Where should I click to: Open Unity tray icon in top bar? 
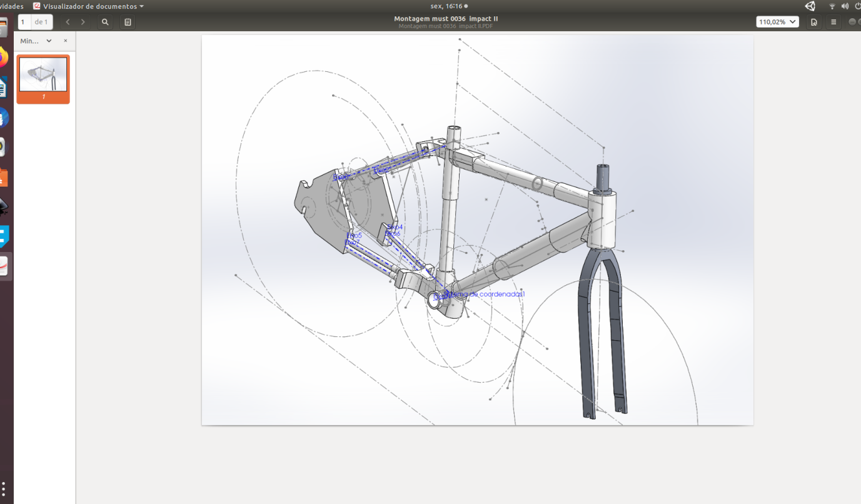pyautogui.click(x=810, y=6)
